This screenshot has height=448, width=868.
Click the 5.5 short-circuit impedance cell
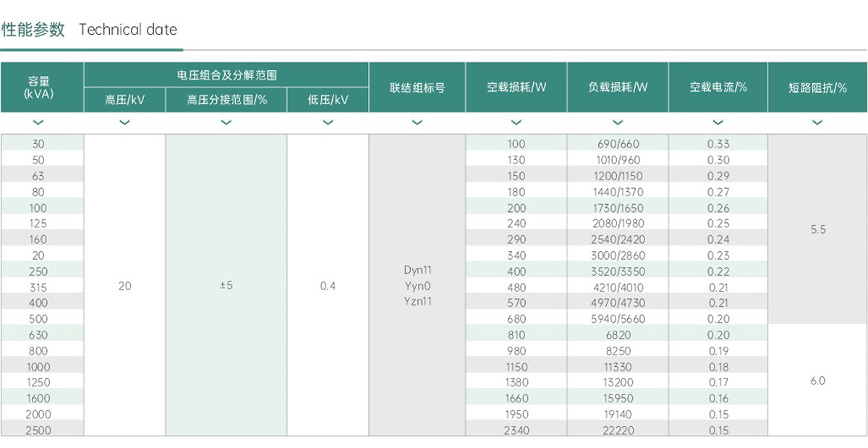(x=817, y=229)
